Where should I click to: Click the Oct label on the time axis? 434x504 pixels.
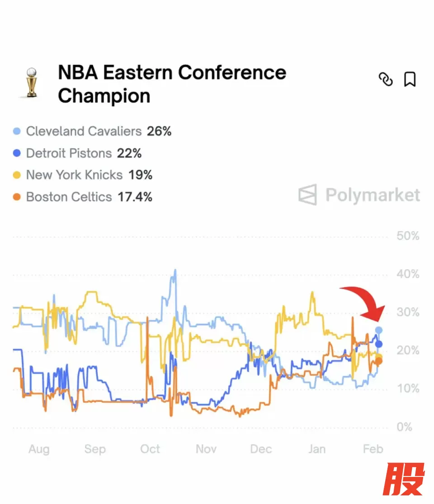150,449
